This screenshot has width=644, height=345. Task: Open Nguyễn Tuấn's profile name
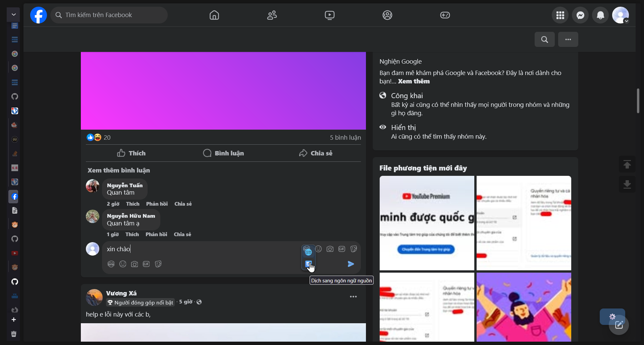click(125, 185)
